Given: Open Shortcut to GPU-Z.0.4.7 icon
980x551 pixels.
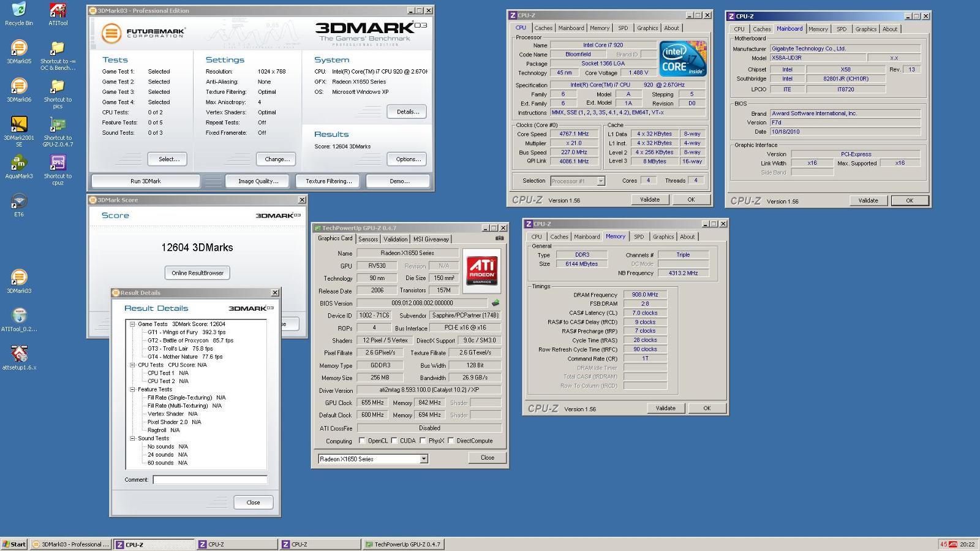Looking at the screenshot, I should (x=58, y=131).
